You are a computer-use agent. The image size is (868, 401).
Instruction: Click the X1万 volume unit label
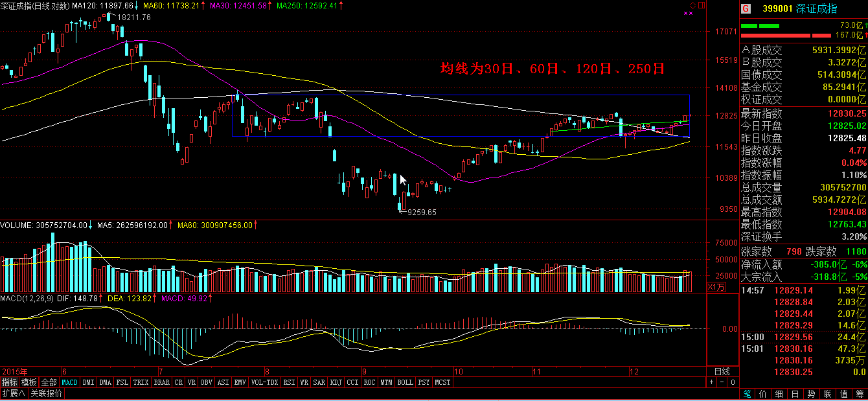click(x=715, y=287)
